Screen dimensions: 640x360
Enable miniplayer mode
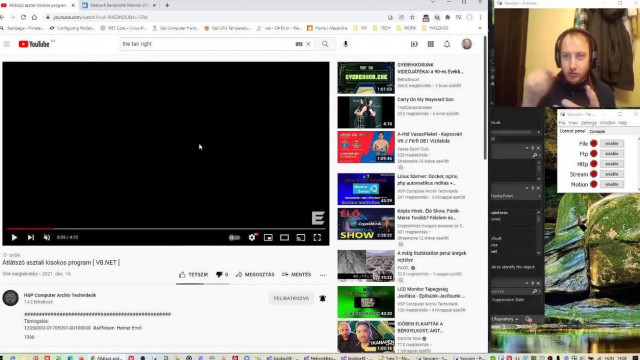268,237
